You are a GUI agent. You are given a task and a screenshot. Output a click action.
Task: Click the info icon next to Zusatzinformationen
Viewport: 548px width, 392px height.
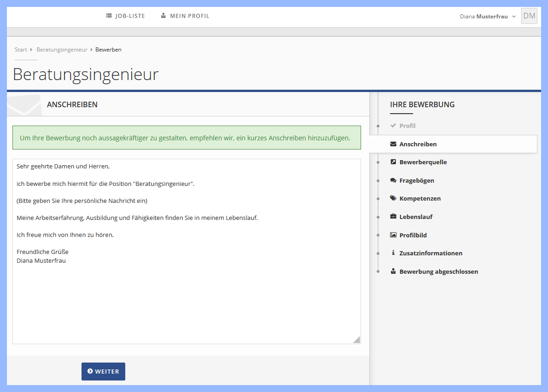point(393,253)
